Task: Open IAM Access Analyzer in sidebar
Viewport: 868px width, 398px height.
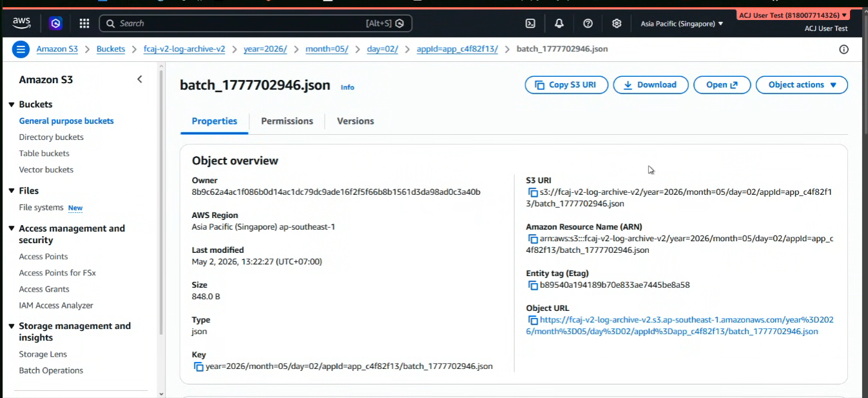Action: [x=56, y=306]
